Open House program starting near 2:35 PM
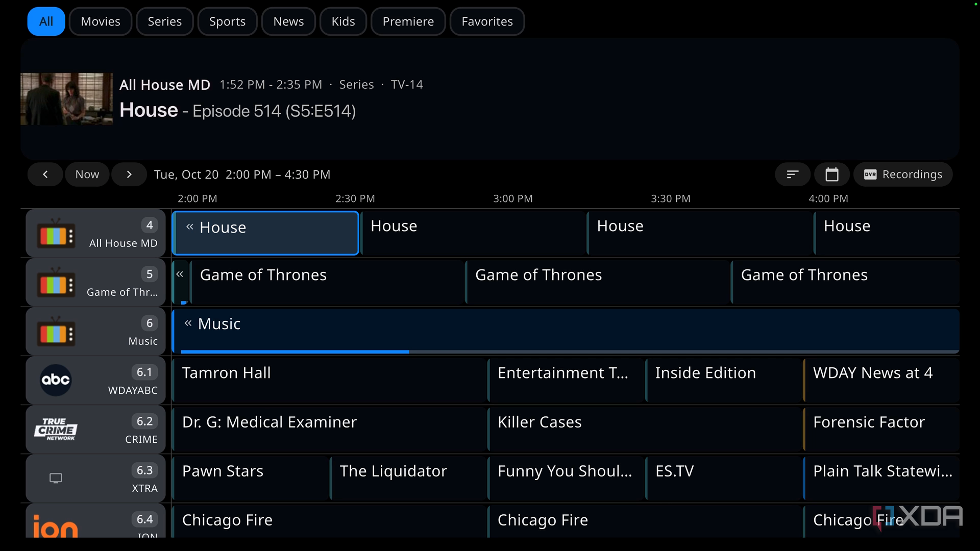Screen dimensions: 980x551 [x=473, y=233]
